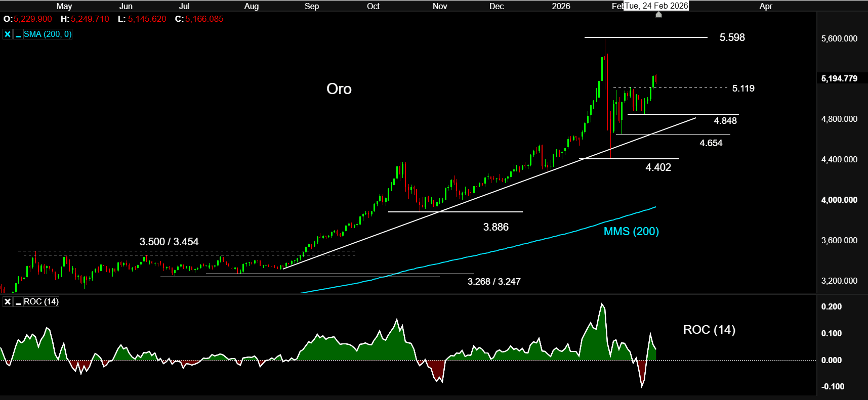Select the Tue, 24 Feb 2026 date label
The image size is (868, 400).
[656, 6]
